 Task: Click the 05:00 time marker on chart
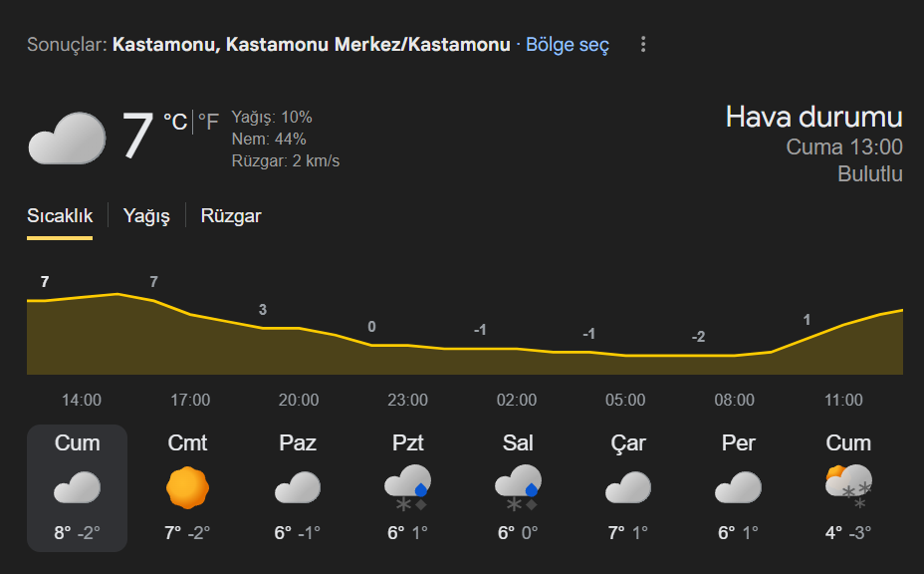coord(625,400)
